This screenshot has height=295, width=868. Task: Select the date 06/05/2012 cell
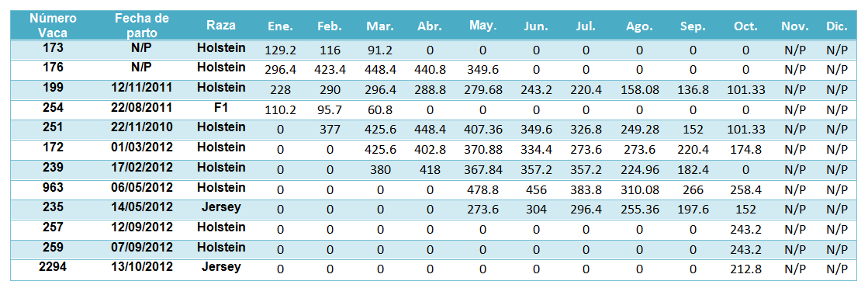[142, 187]
